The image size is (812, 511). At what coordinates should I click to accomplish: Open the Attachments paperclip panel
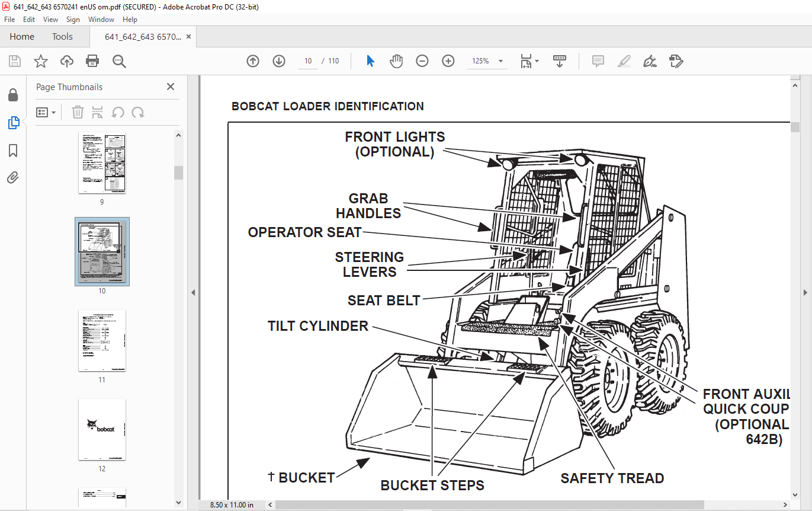coord(13,177)
